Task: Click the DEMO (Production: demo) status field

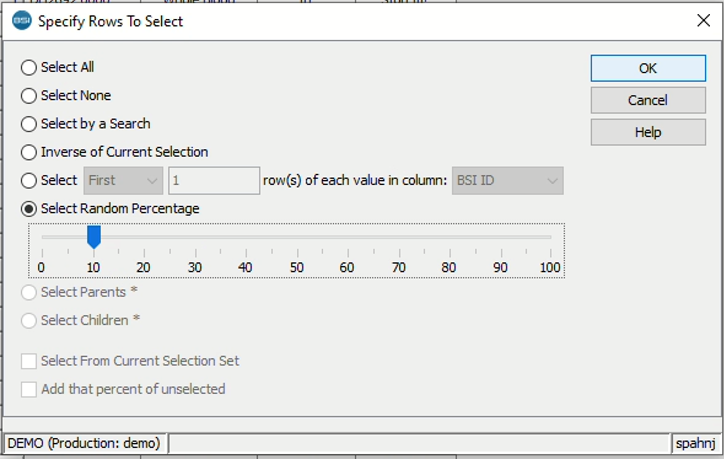Action: pyautogui.click(x=84, y=442)
